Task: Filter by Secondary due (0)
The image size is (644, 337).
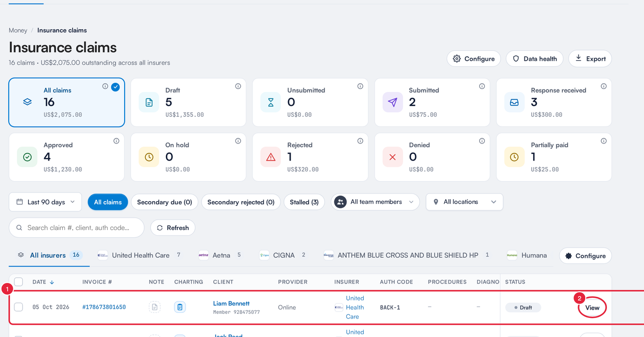Action: coord(164,202)
